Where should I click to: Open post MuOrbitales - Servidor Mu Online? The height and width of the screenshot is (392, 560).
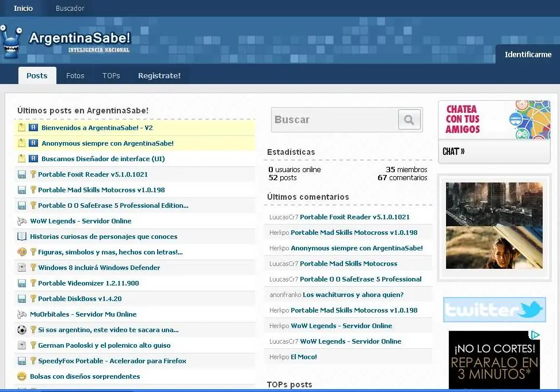(83, 314)
